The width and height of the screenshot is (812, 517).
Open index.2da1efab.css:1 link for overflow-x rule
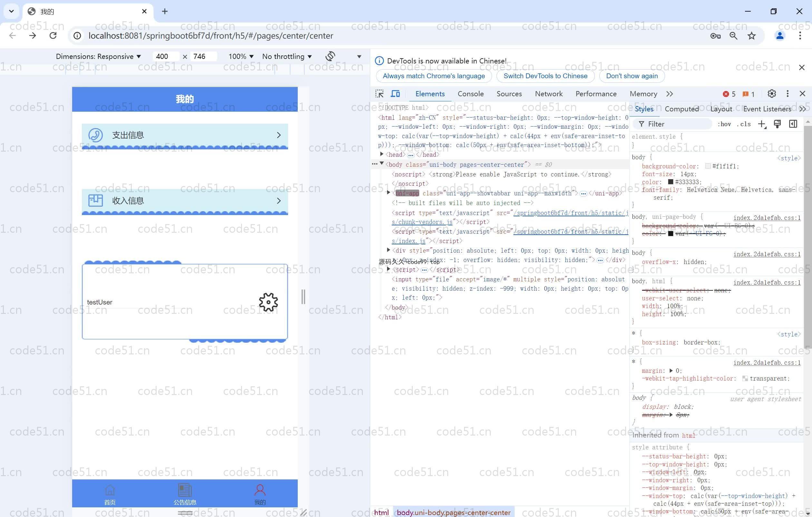(767, 254)
